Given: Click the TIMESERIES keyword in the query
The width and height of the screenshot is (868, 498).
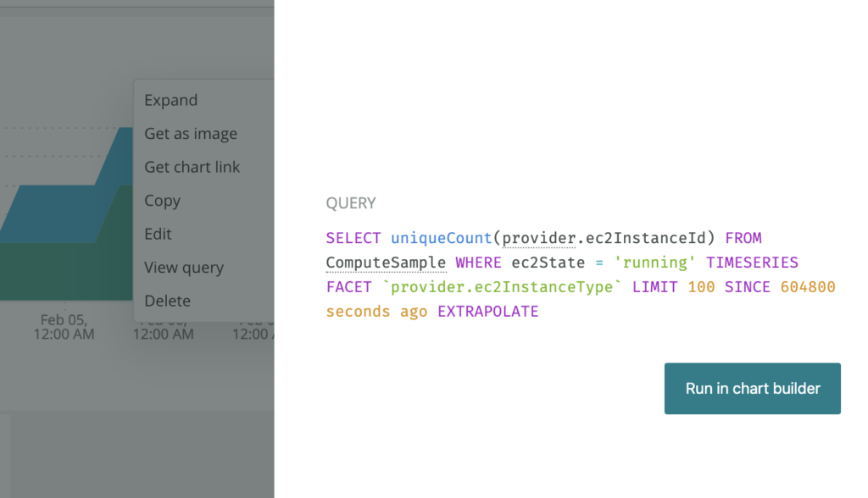Looking at the screenshot, I should [752, 263].
